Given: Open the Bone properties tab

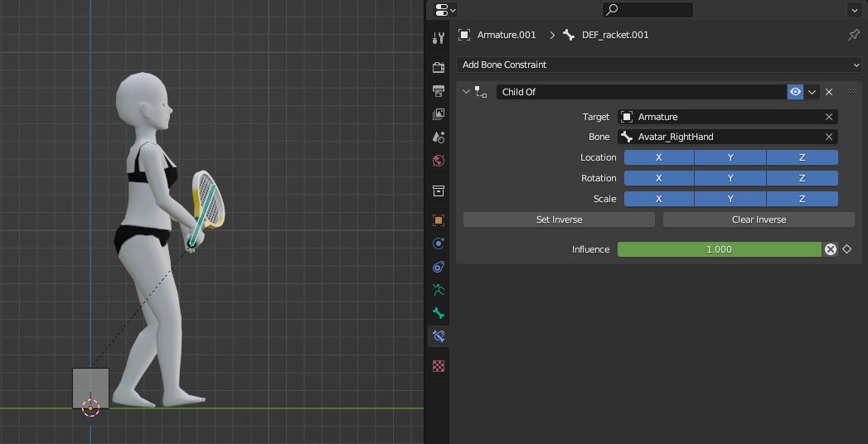Looking at the screenshot, I should (x=439, y=313).
